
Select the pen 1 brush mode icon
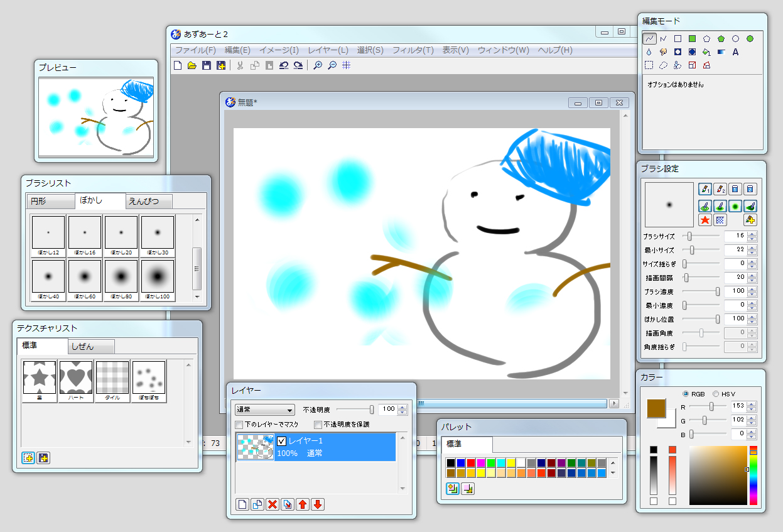click(705, 188)
